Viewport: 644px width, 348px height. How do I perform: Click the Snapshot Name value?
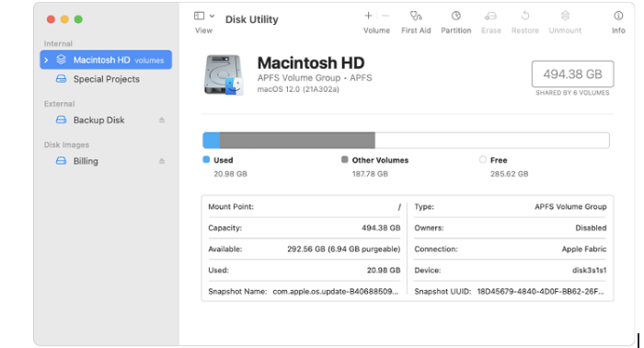point(336,291)
